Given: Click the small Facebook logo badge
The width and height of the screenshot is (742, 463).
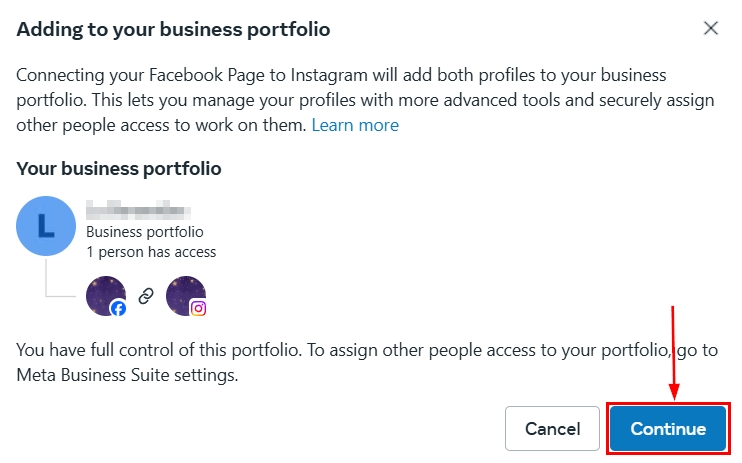Looking at the screenshot, I should (119, 309).
